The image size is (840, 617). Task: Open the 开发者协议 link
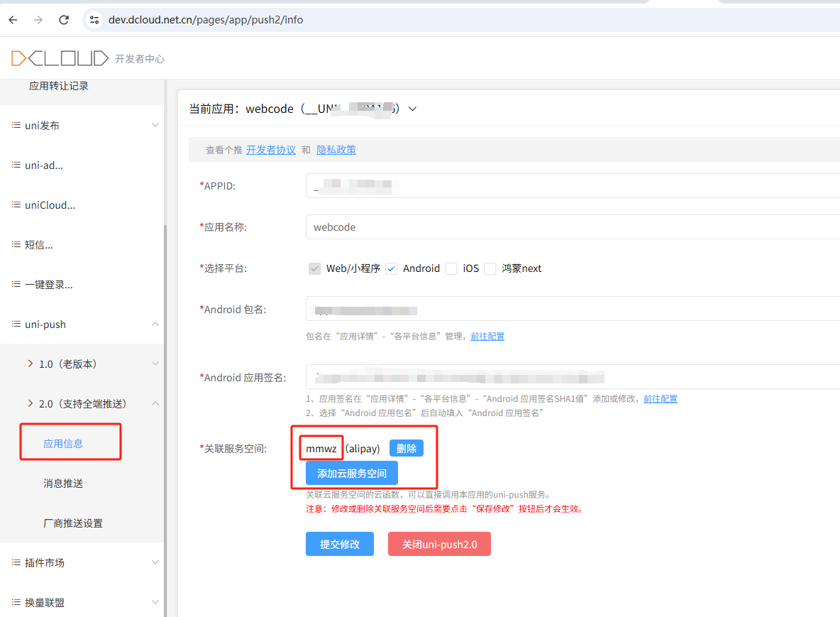(x=271, y=149)
